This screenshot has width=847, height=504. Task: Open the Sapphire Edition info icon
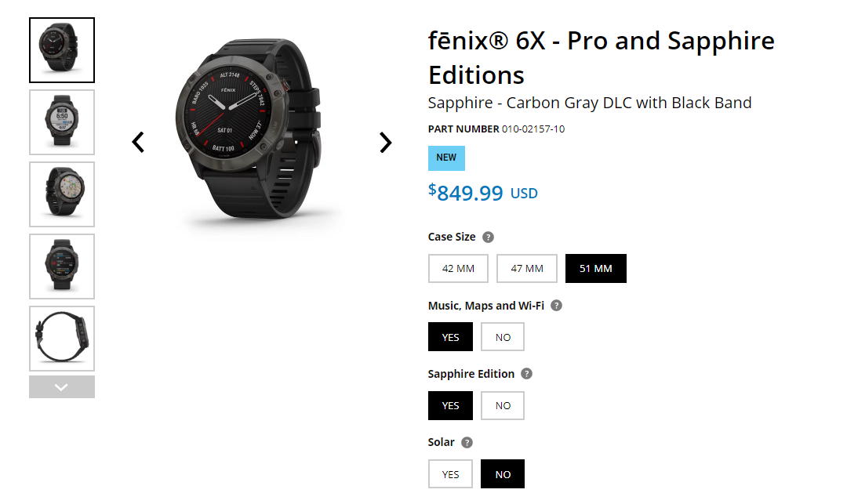[x=526, y=374]
